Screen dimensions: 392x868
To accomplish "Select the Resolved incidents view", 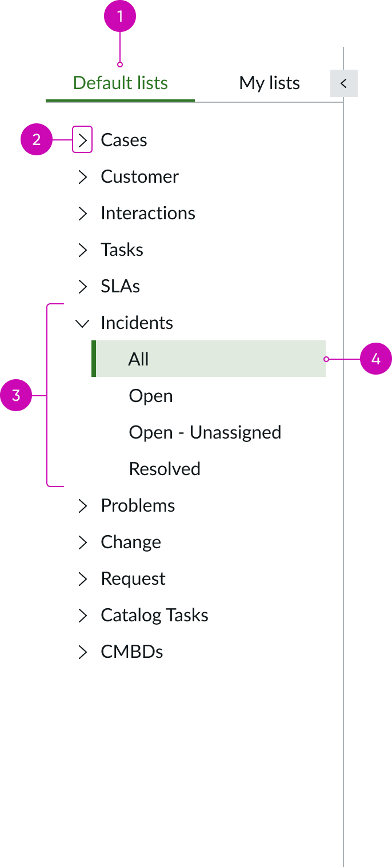I will pos(165,468).
